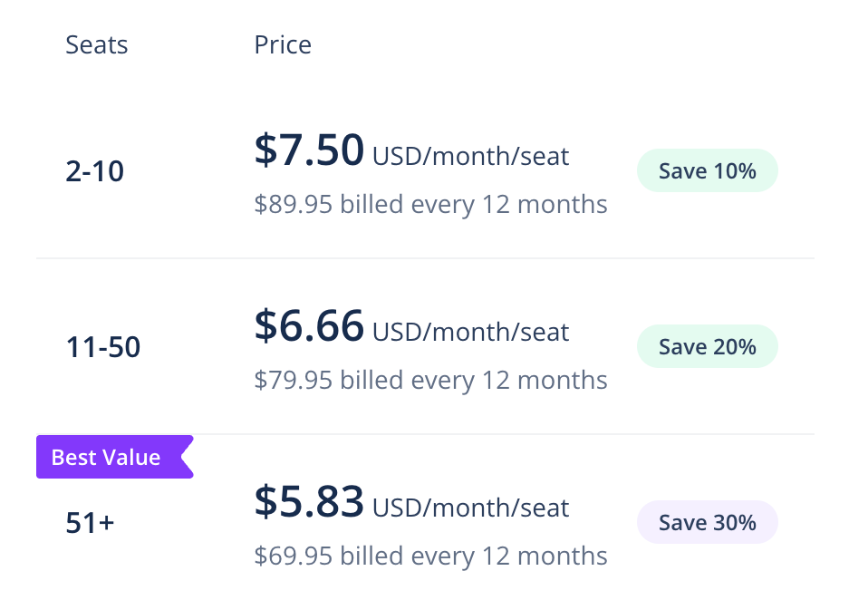Click the $7.50 price amount
Viewport: 868px width, 600px height.
(309, 150)
